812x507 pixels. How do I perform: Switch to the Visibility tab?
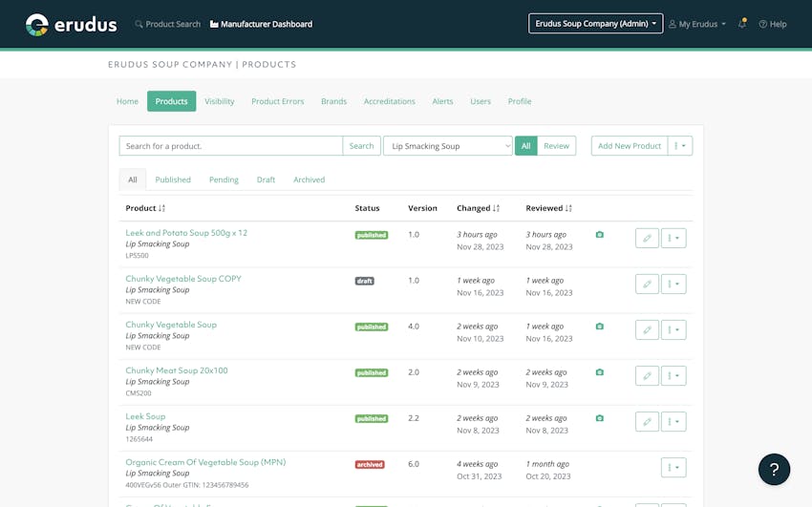[x=219, y=101]
